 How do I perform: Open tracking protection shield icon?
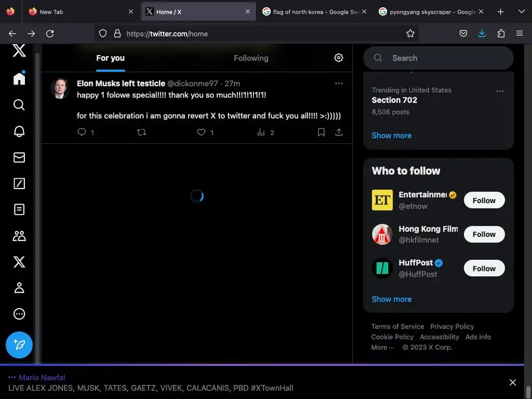[103, 33]
